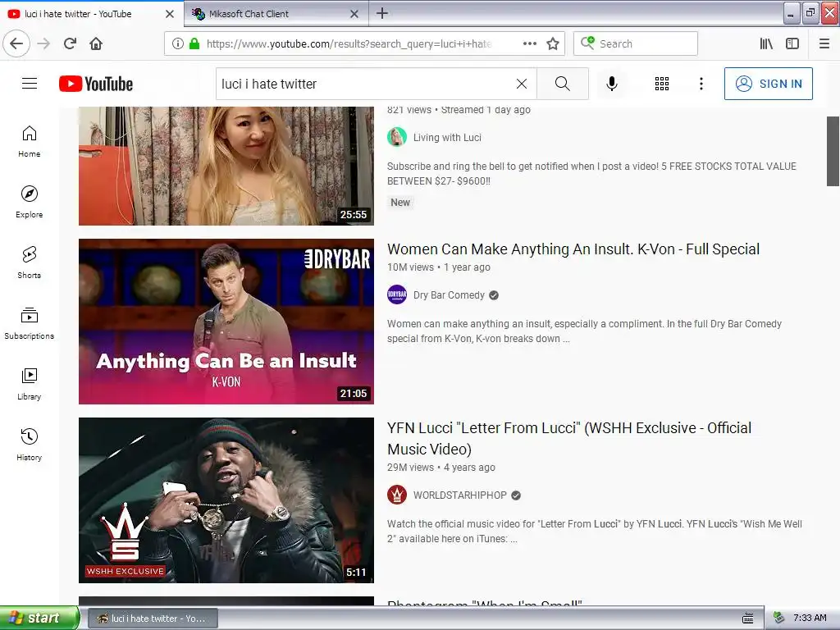Go back with the browser back arrow

(x=16, y=43)
